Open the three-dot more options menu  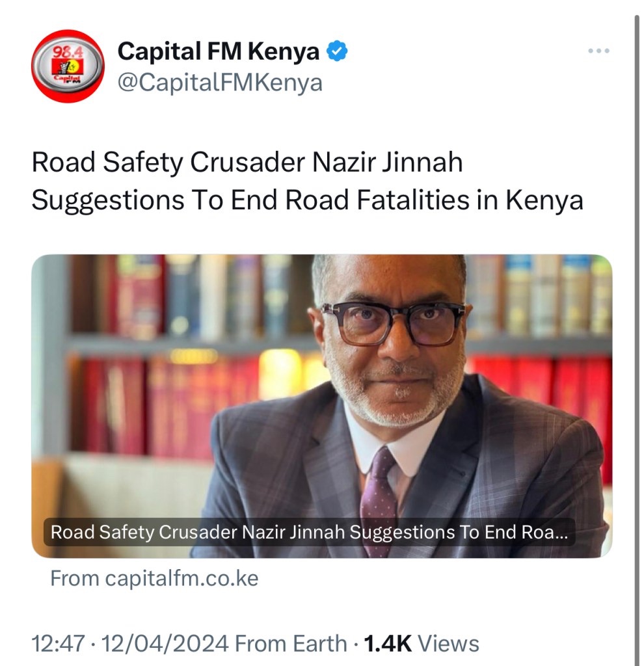tap(598, 51)
